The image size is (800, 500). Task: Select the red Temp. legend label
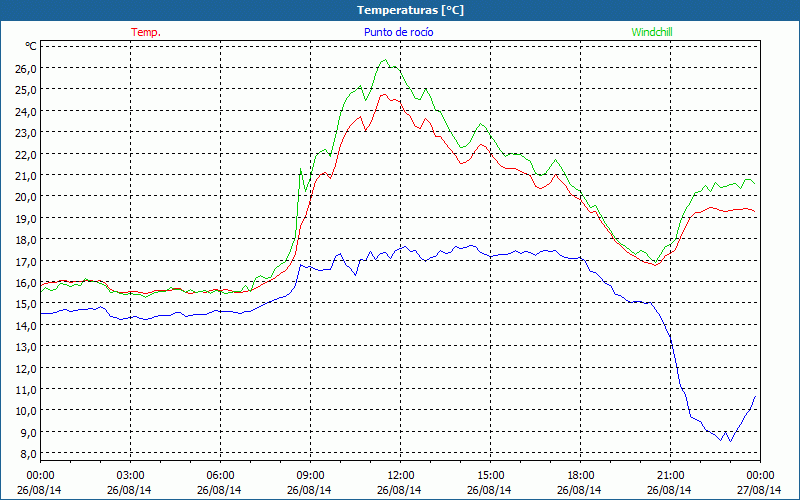point(146,32)
